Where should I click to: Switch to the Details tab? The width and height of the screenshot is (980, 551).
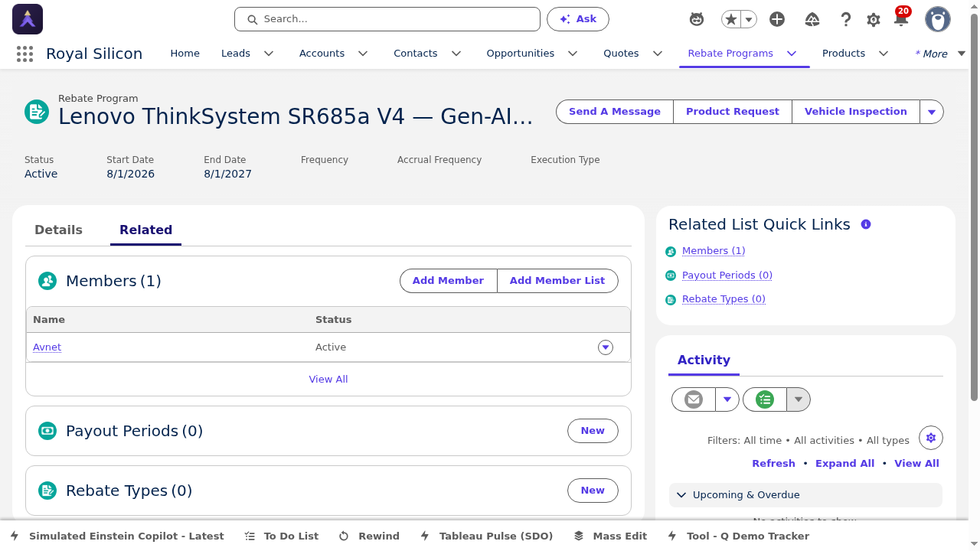(x=58, y=230)
